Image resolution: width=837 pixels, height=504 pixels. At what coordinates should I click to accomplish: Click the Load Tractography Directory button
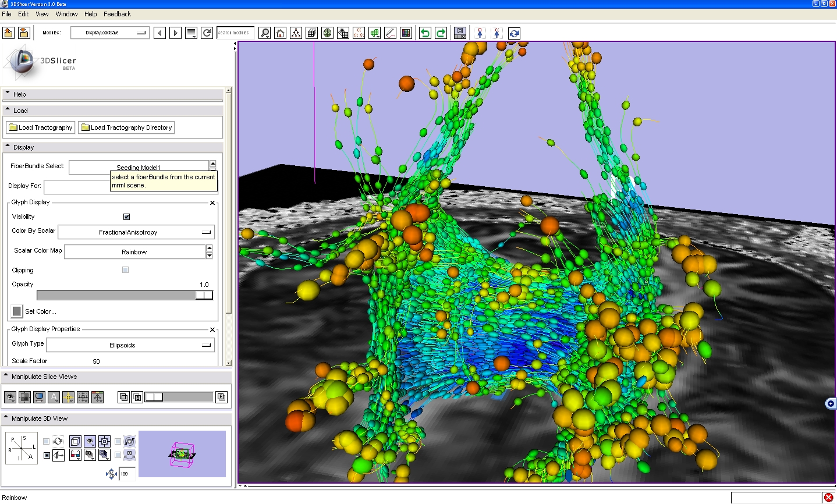click(x=126, y=127)
